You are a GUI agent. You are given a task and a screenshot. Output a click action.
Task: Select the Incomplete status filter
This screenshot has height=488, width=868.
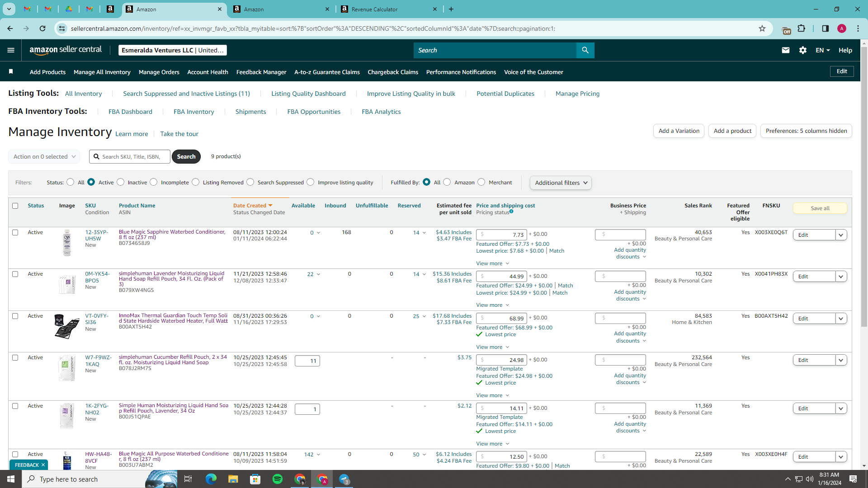(x=154, y=182)
